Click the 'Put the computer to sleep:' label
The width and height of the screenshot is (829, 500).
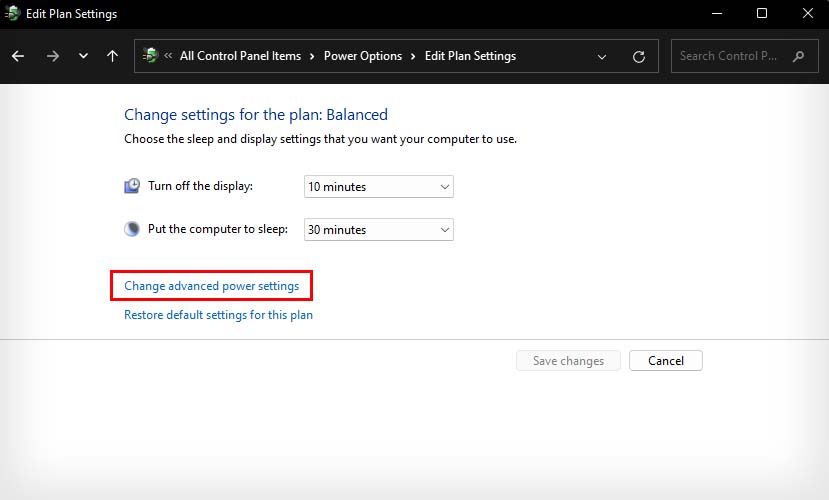click(218, 229)
